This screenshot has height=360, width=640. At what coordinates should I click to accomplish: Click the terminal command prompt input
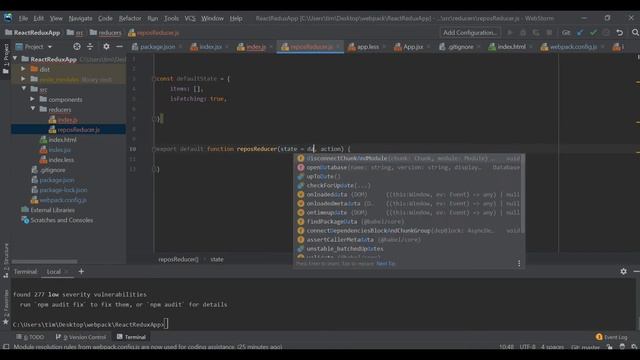click(166, 324)
